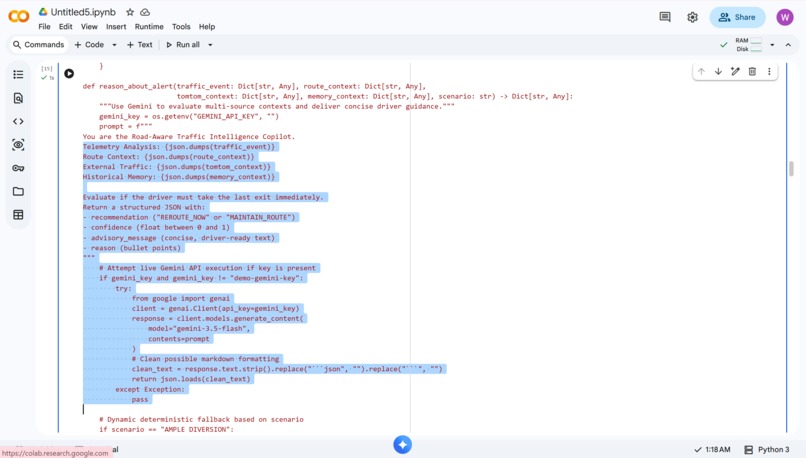
Task: Click the Dynamic deterministic fallback comment
Action: [x=202, y=419]
